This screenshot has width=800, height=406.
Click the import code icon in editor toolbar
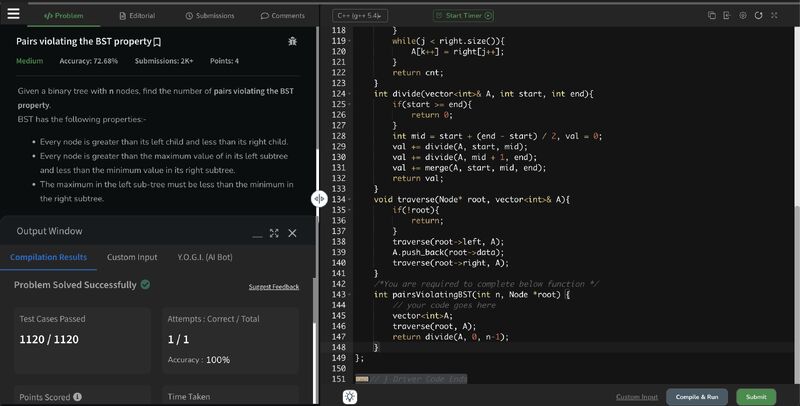point(727,15)
